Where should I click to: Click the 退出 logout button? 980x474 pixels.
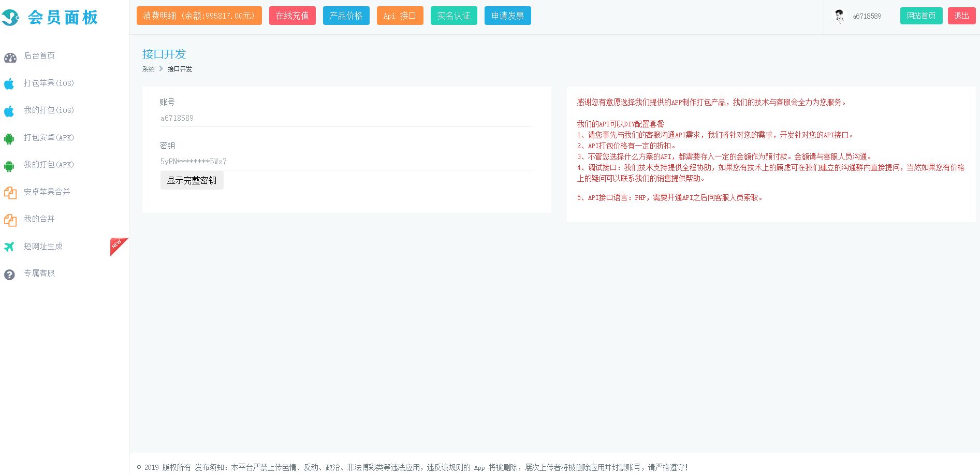tap(962, 16)
